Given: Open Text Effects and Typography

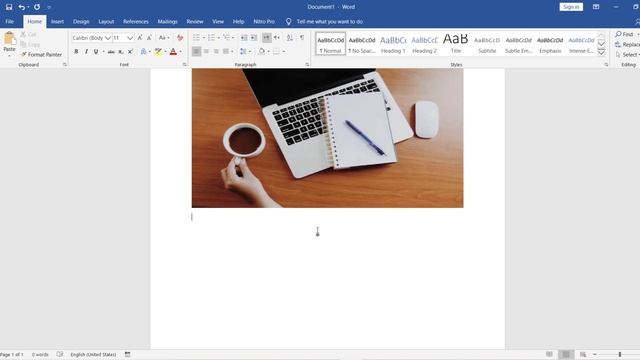Looking at the screenshot, I should click(143, 51).
